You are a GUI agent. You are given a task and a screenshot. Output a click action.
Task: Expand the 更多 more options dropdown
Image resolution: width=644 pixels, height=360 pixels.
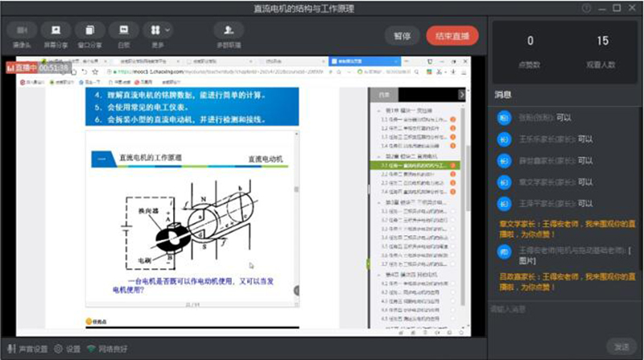click(157, 34)
